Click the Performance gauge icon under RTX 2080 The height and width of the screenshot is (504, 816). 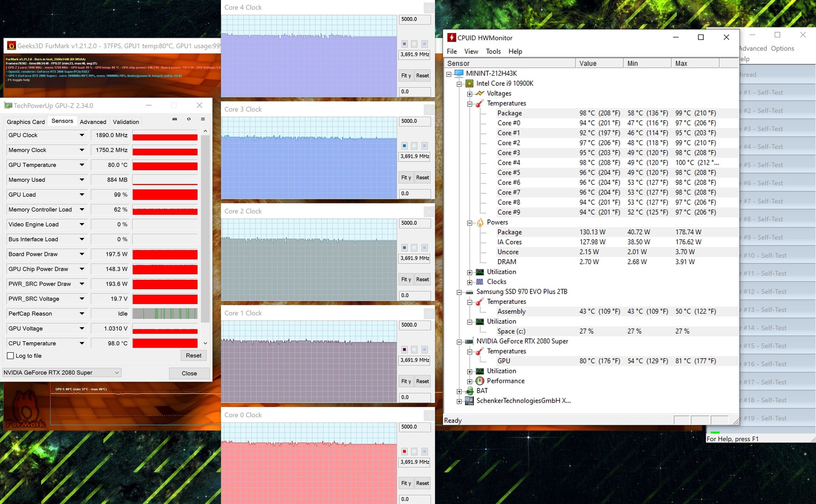pos(480,381)
